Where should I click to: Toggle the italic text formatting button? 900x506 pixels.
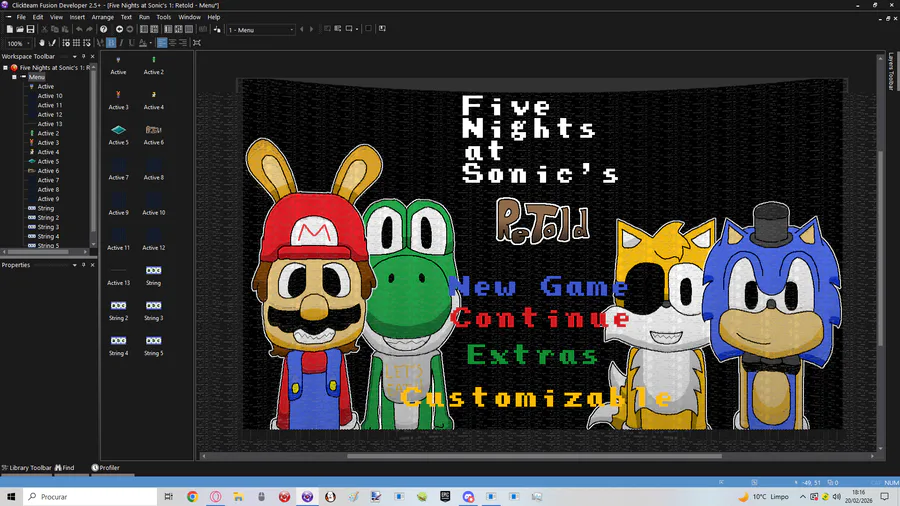[121, 43]
